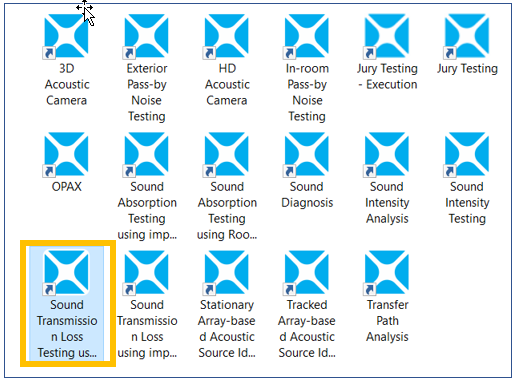Choose the Transfer Path Analysis shortcut
The height and width of the screenshot is (381, 517).
(x=387, y=273)
